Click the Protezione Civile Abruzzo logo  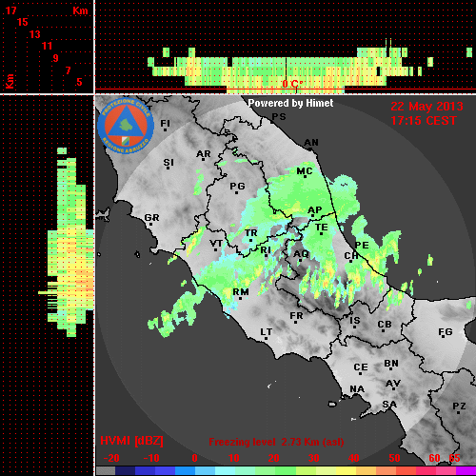click(x=126, y=126)
